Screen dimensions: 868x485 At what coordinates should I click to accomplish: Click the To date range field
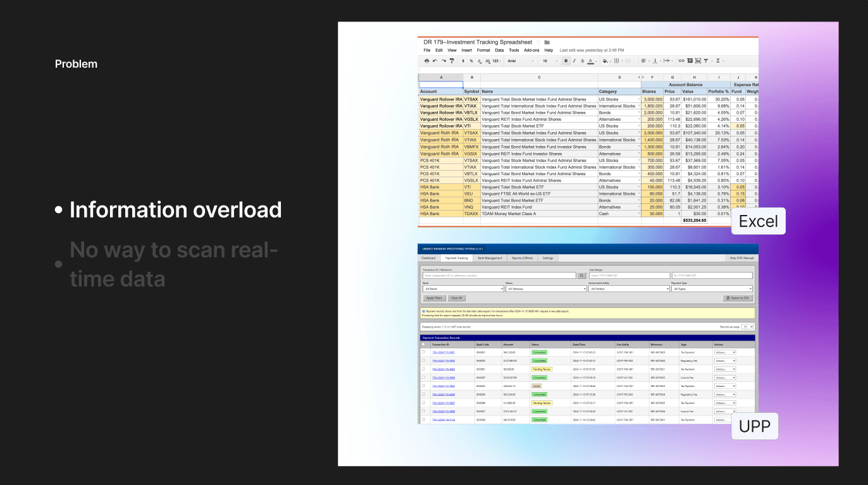click(712, 276)
